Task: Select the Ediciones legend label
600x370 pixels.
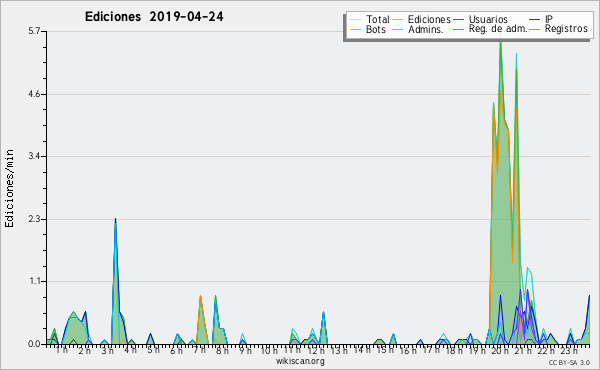Action: click(x=429, y=19)
